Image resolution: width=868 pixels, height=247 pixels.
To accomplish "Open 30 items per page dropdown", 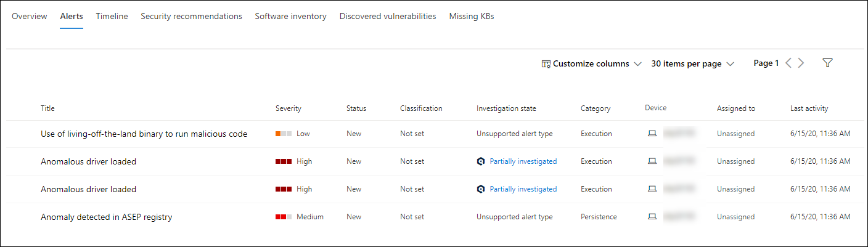I will coord(693,64).
